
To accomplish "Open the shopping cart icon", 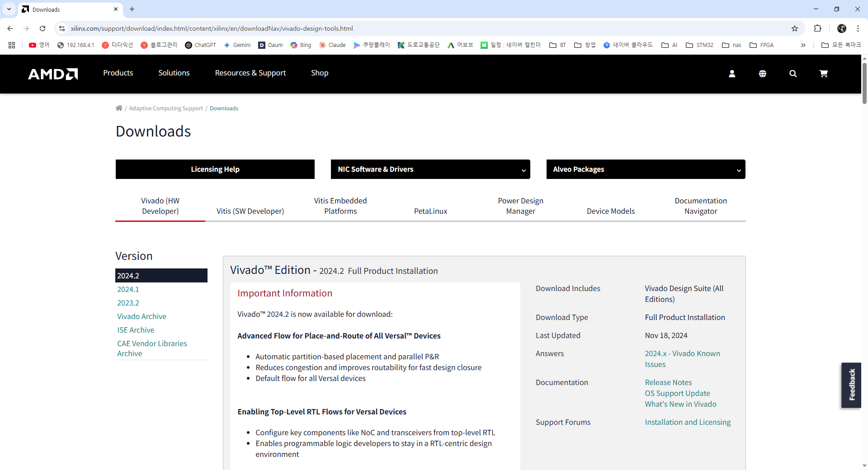I will (824, 74).
